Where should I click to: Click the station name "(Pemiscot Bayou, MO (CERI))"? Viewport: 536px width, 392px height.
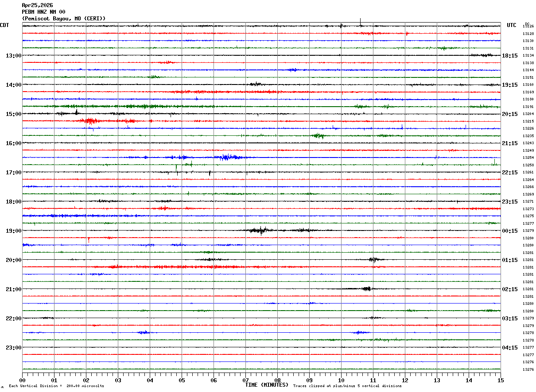point(64,19)
